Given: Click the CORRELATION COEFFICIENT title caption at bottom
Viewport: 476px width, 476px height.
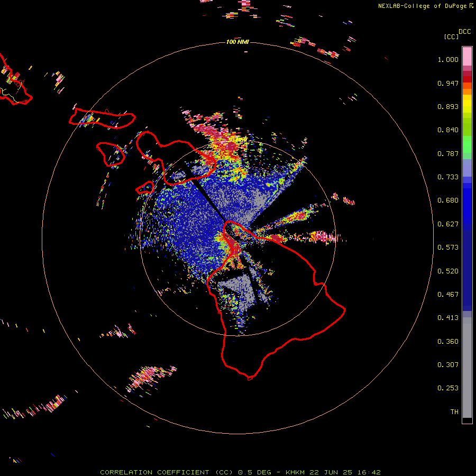Looking at the screenshot, I should [240, 472].
